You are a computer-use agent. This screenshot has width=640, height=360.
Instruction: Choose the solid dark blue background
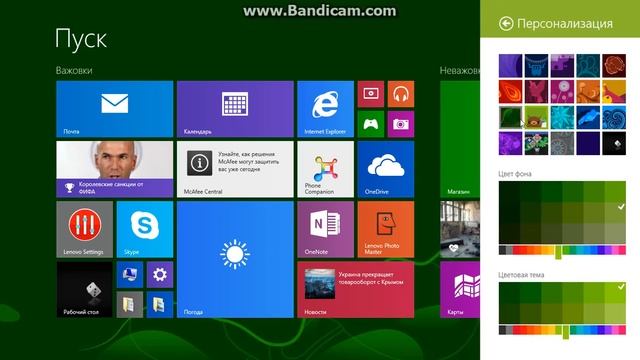(x=588, y=143)
